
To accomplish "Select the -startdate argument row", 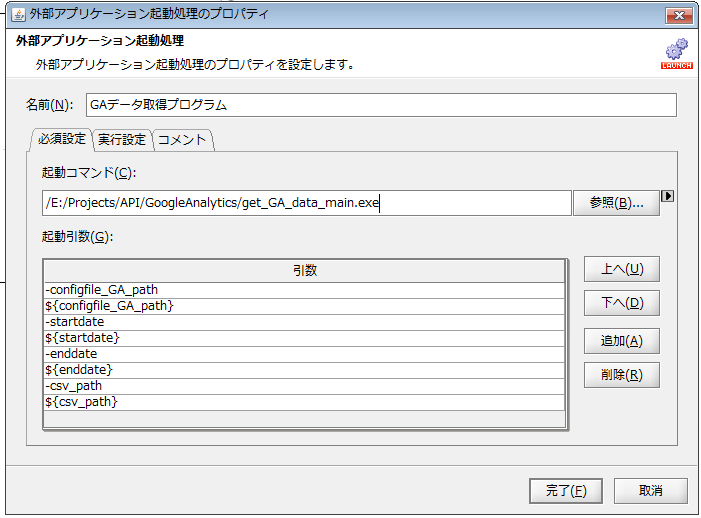I will 304,322.
